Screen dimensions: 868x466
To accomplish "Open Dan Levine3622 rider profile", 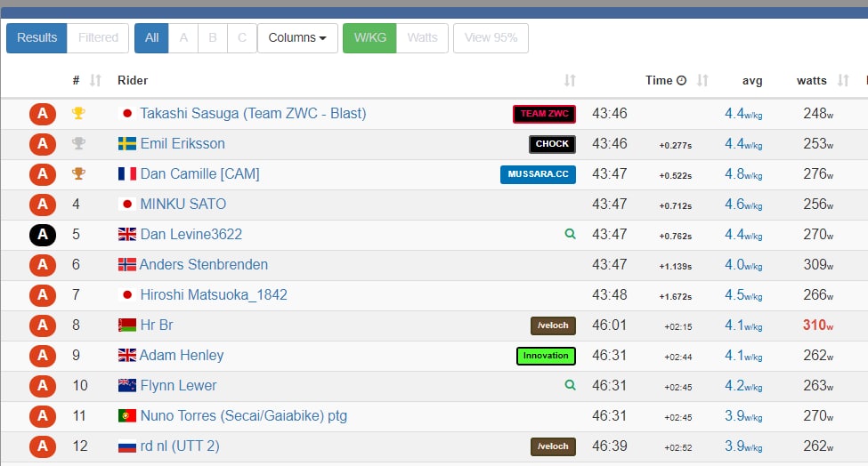I will (x=191, y=235).
